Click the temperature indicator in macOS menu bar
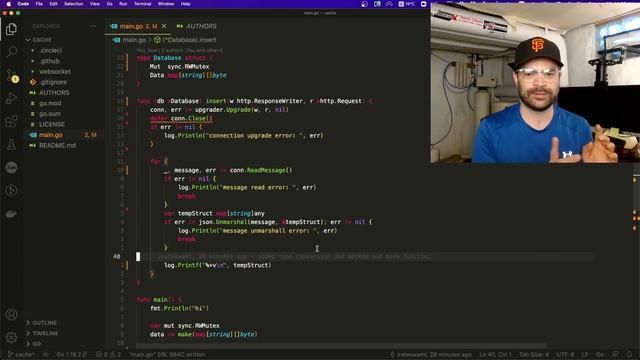Image resolution: width=640 pixels, height=360 pixels. pos(407,4)
